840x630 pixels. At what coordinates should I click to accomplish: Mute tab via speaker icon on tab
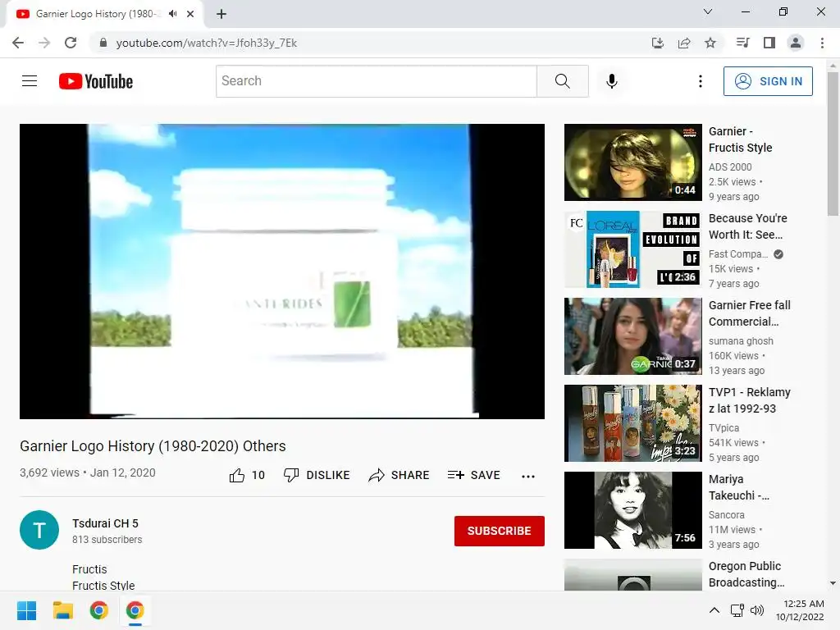coord(172,14)
